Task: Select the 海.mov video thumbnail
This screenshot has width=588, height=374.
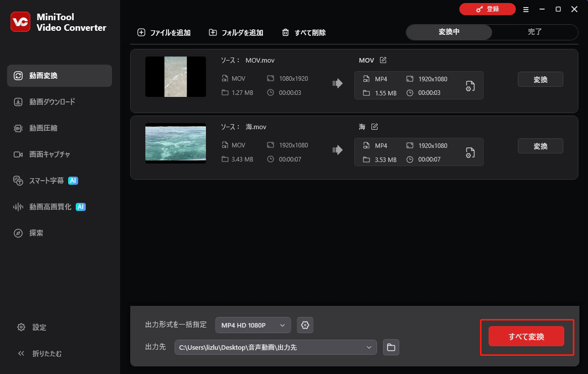Action: point(176,143)
